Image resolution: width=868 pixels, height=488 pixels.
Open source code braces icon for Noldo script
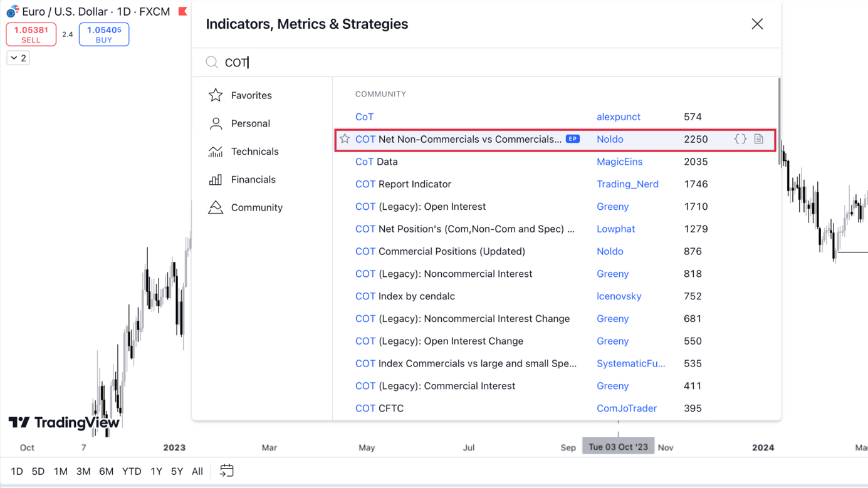pyautogui.click(x=740, y=139)
